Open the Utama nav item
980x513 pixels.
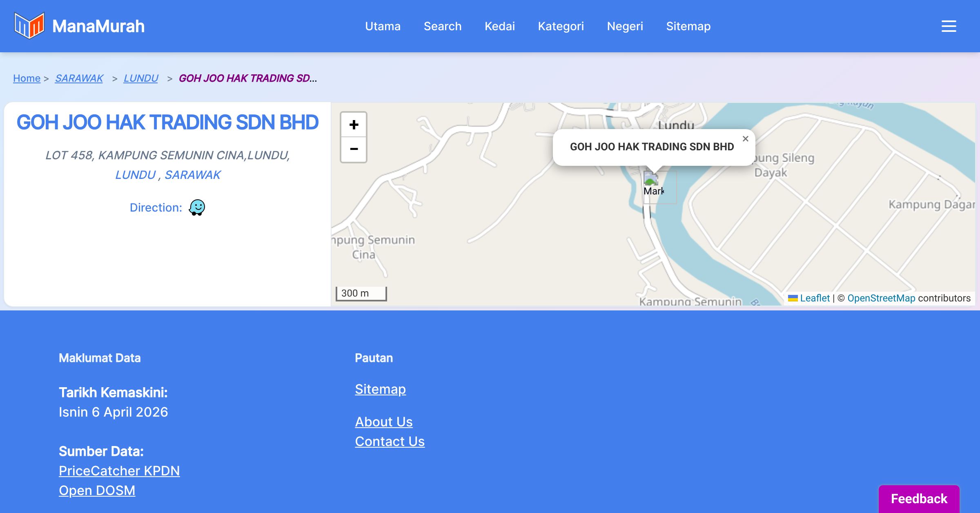pos(383,26)
